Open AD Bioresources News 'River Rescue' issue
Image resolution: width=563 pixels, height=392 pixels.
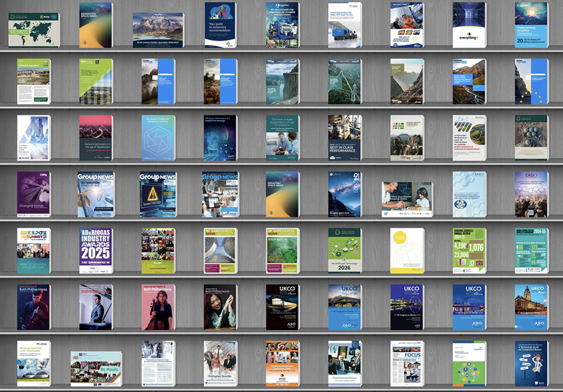(x=283, y=251)
